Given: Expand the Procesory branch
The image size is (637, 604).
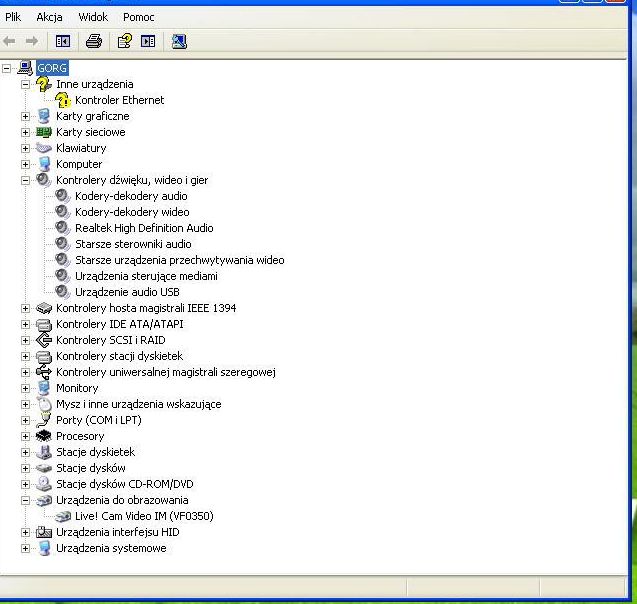Looking at the screenshot, I should coord(25,436).
